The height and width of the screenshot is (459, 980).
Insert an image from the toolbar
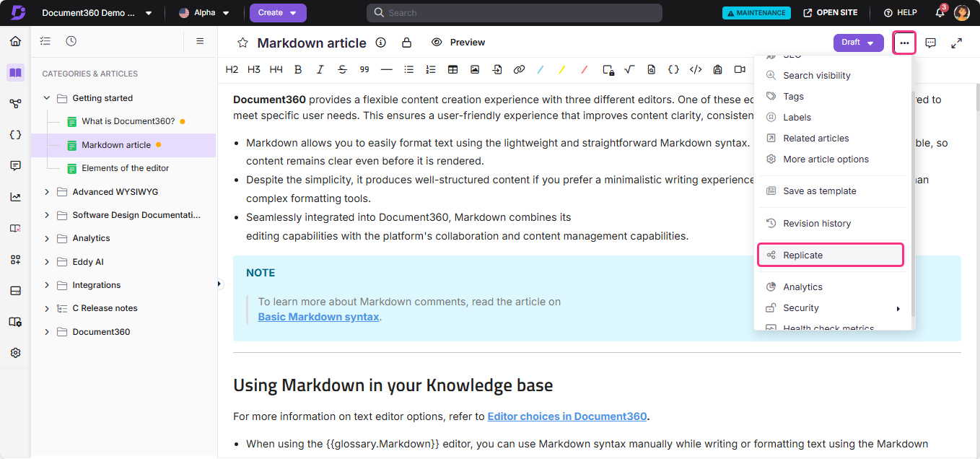[x=474, y=69]
